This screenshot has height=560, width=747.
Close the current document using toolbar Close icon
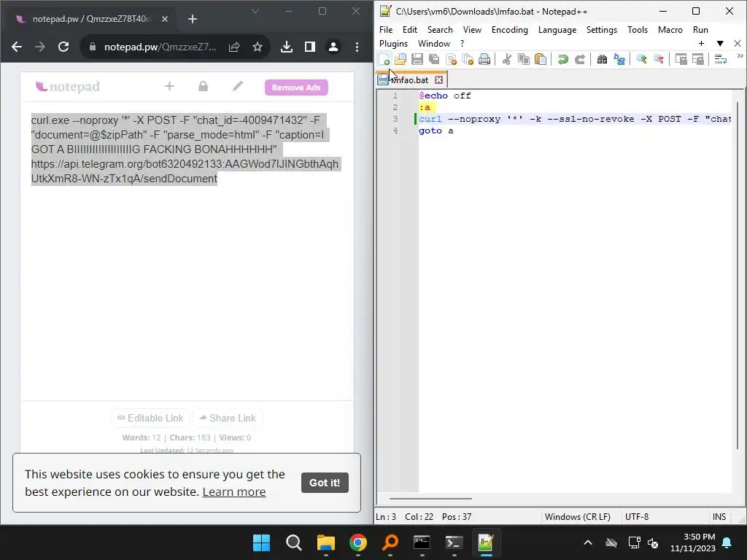tap(451, 59)
